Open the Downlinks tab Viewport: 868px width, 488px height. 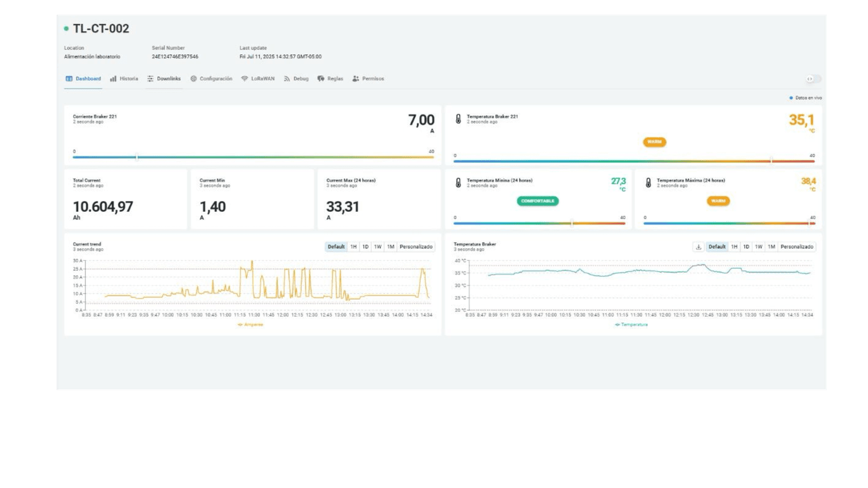(x=164, y=79)
